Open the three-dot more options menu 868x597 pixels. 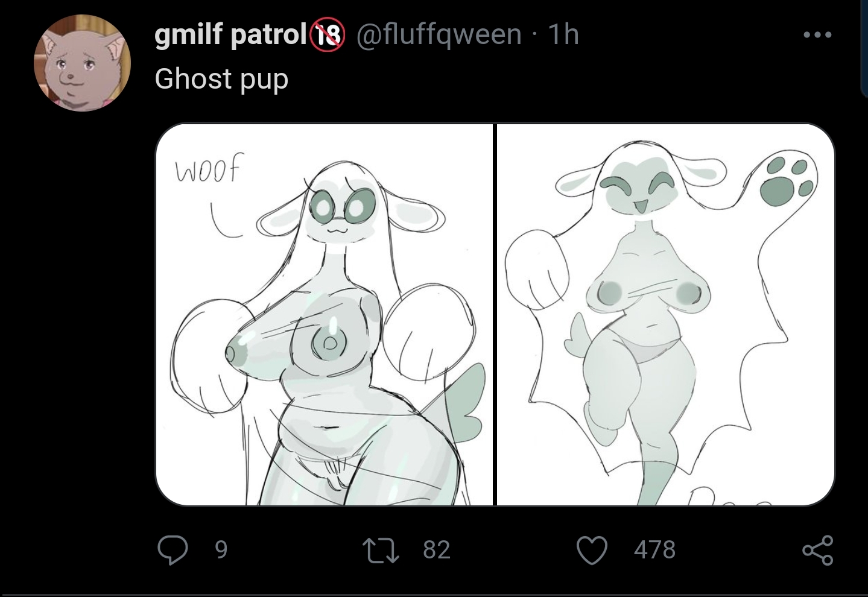coord(818,35)
